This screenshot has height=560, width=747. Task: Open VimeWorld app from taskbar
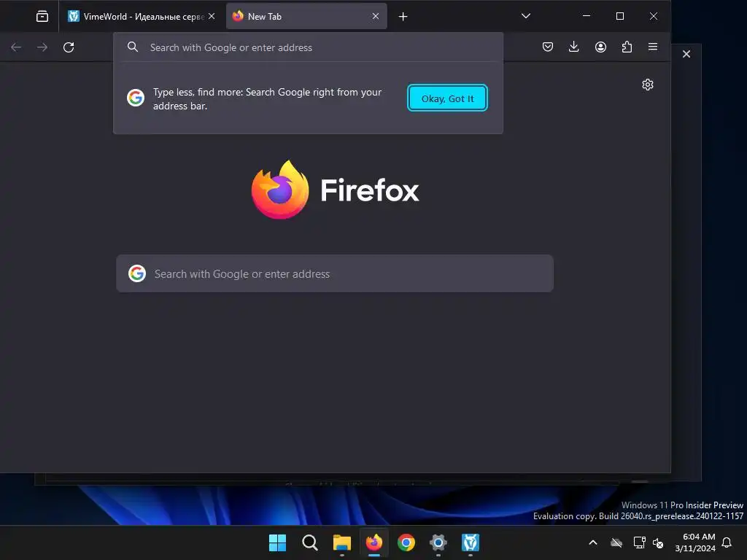coord(471,542)
